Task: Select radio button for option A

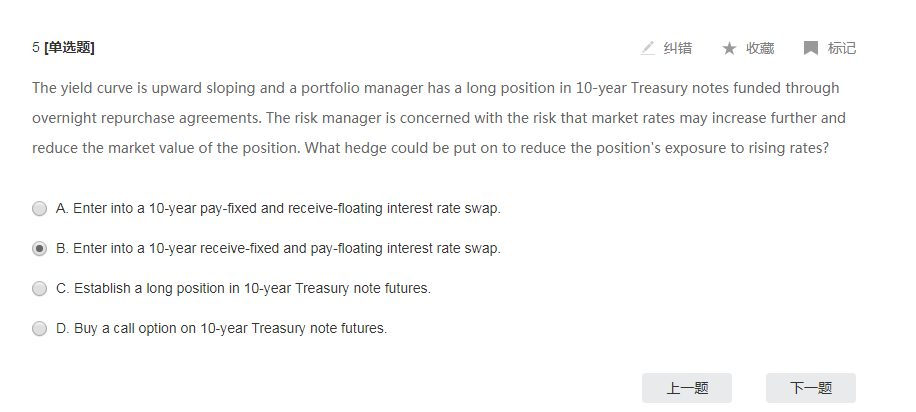Action: pos(39,209)
